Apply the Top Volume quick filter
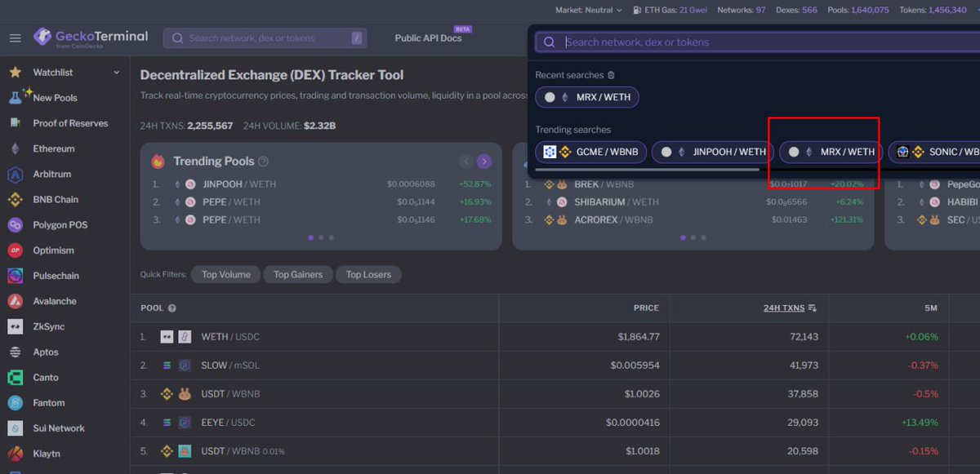This screenshot has height=474, width=980. pos(226,274)
